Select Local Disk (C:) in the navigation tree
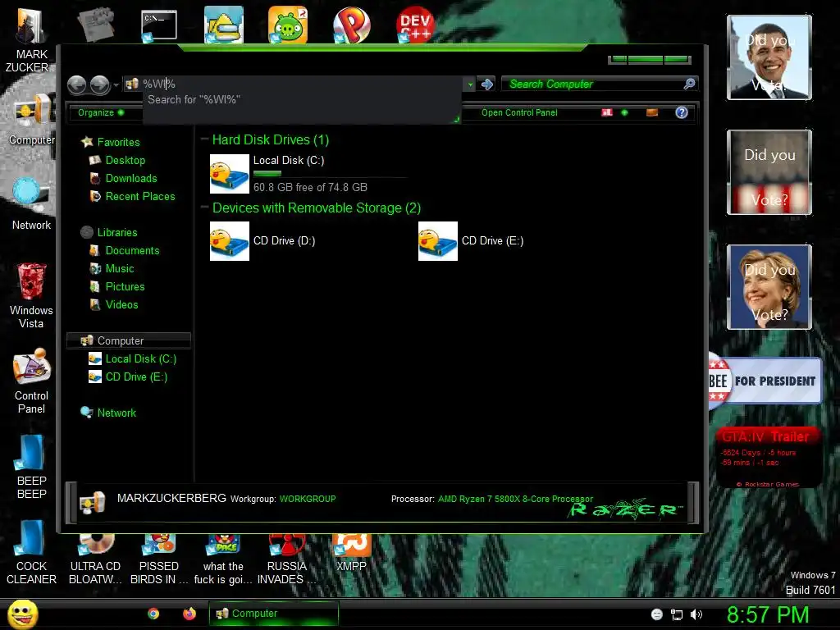Viewport: 840px width, 630px height. [x=140, y=359]
